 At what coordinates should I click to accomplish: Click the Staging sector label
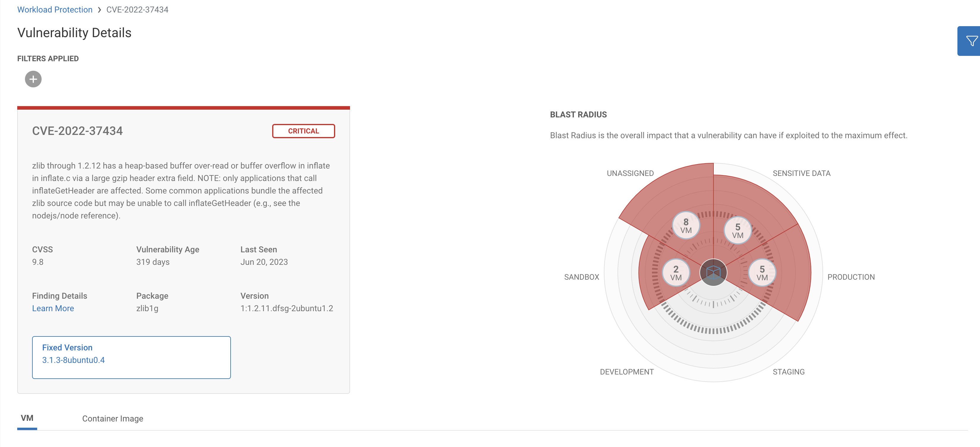click(x=789, y=372)
